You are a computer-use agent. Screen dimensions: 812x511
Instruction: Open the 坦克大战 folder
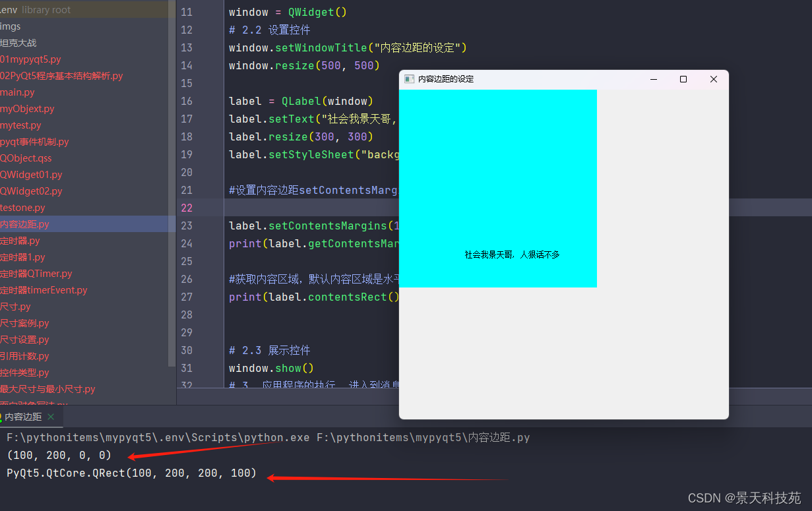coord(18,43)
